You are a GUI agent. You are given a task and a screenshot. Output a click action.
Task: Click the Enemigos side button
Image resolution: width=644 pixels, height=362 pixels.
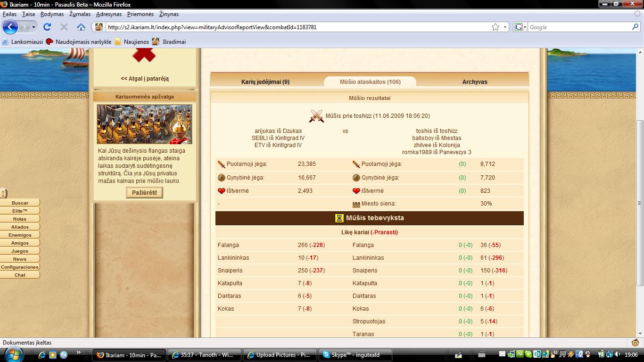(20, 235)
